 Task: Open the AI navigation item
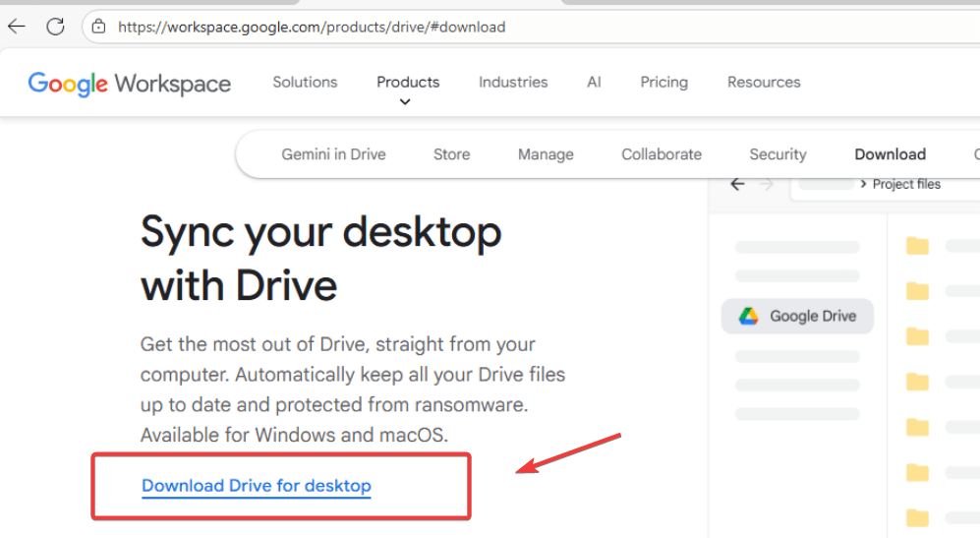coord(594,82)
